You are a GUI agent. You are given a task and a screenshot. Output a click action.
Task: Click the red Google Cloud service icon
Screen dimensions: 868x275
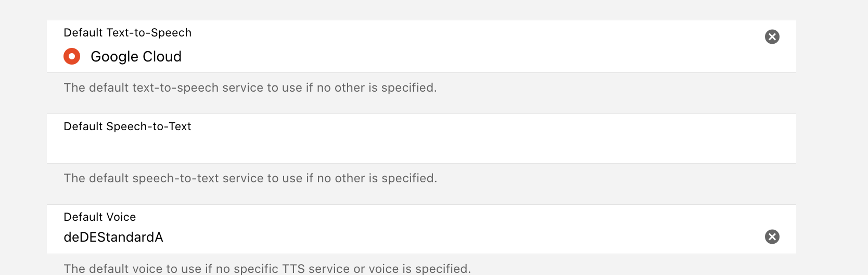tap(72, 56)
